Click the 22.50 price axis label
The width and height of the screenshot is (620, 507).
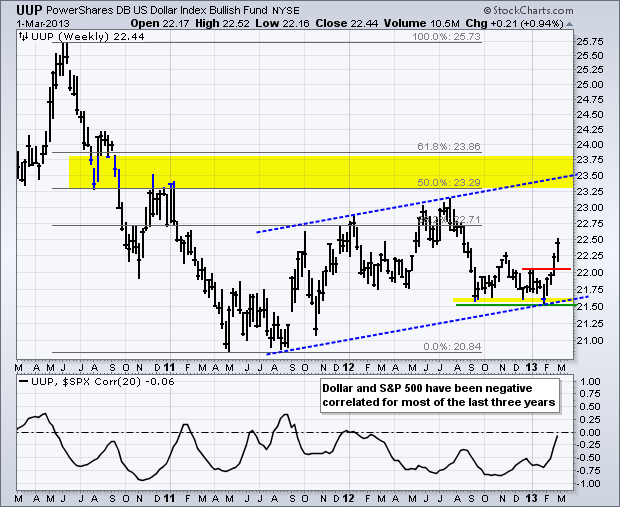[590, 240]
